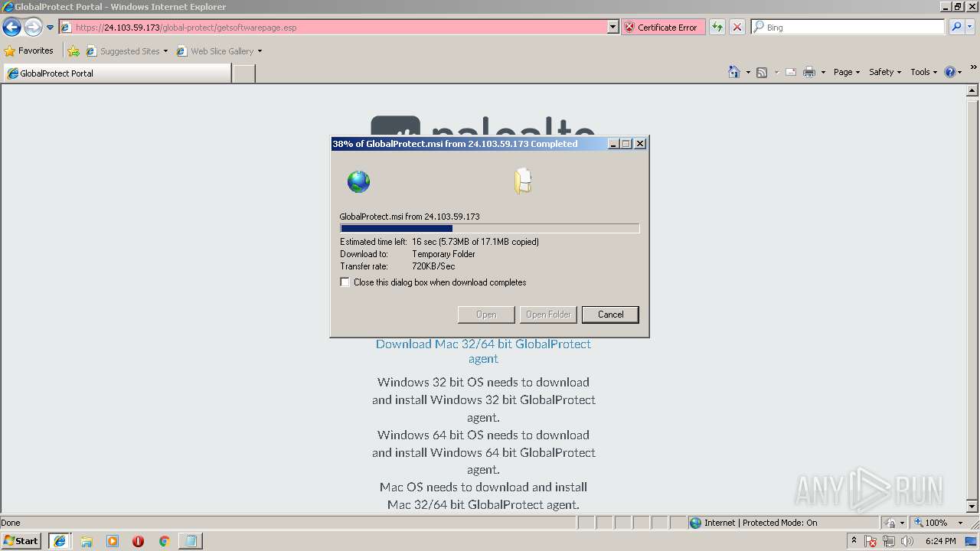Click the Action Center flag tray icon

pos(871,542)
